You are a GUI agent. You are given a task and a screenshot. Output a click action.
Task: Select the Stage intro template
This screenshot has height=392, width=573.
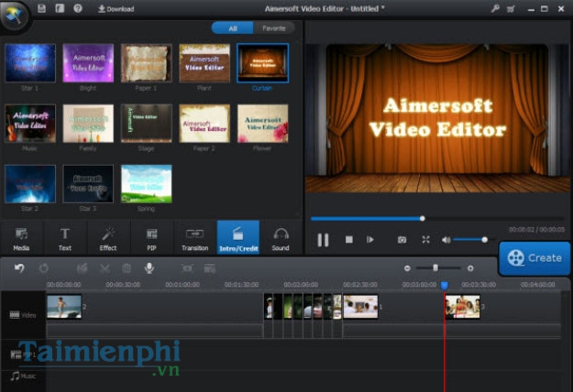(146, 124)
